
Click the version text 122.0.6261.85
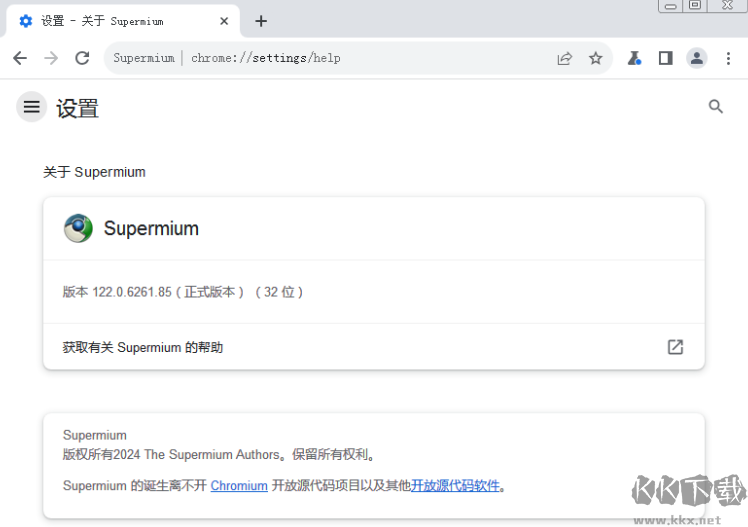[x=132, y=292]
